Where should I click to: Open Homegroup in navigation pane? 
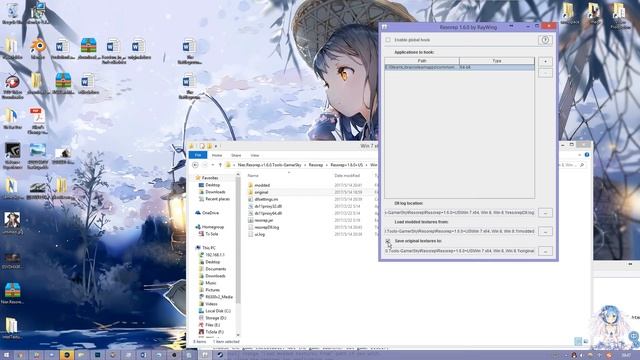pyautogui.click(x=213, y=227)
